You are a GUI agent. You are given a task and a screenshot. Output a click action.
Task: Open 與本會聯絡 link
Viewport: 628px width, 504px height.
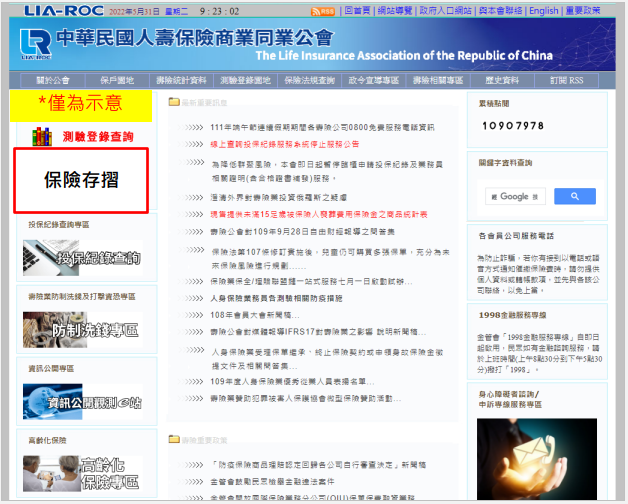click(x=501, y=11)
